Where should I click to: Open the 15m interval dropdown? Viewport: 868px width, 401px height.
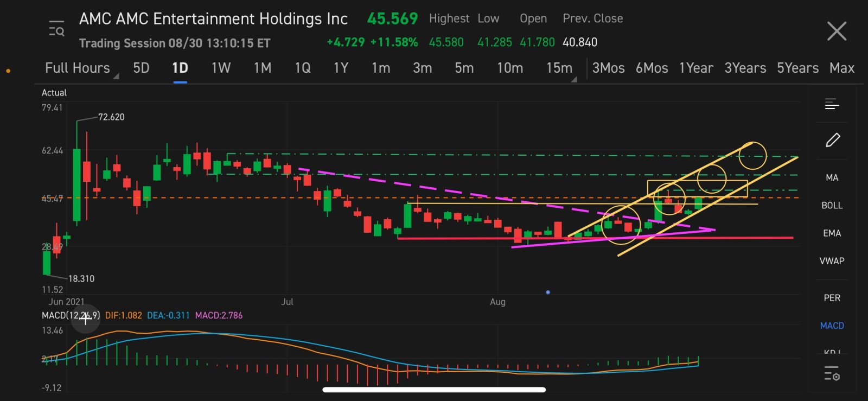tap(561, 68)
